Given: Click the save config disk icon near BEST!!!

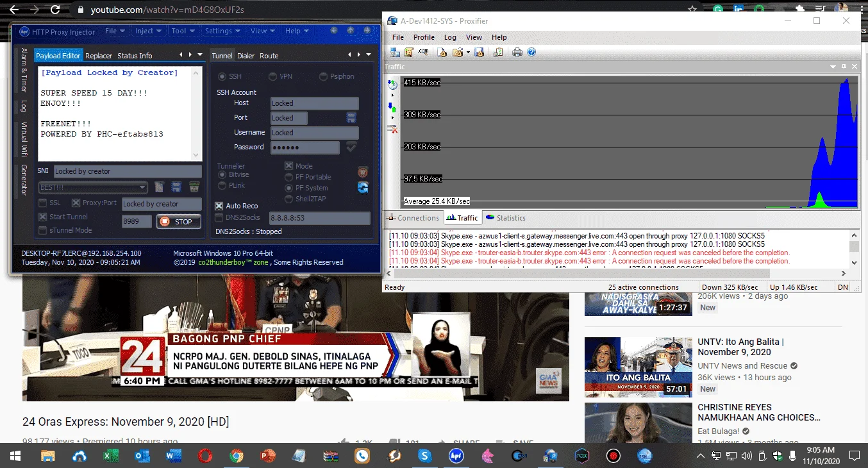Looking at the screenshot, I should (x=176, y=187).
